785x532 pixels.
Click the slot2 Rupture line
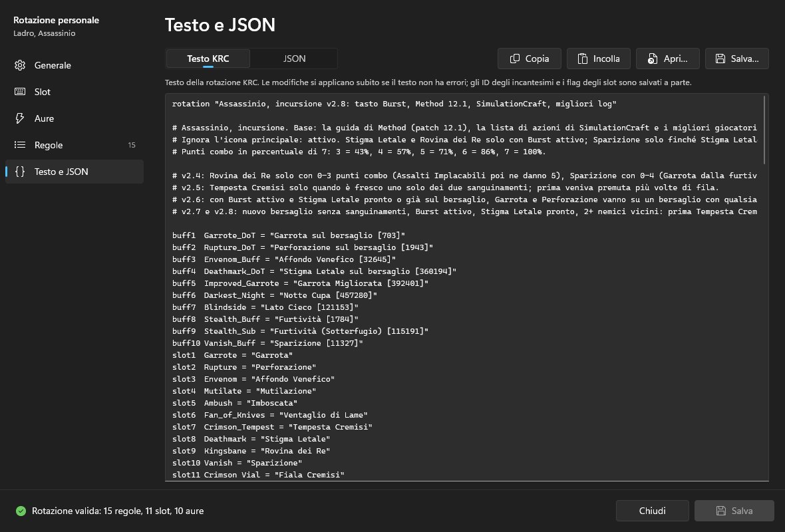click(243, 367)
